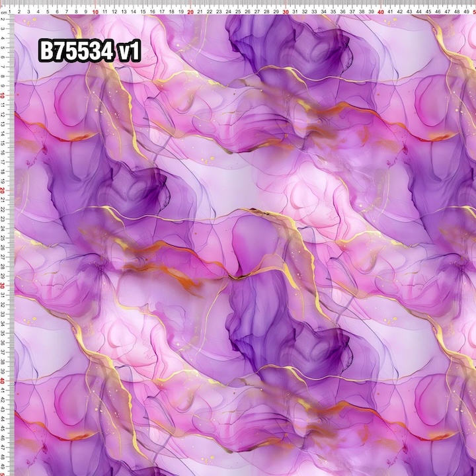The width and height of the screenshot is (476, 476).
Task: Choose the 25 mark on the left ruler
Action: [4, 238]
